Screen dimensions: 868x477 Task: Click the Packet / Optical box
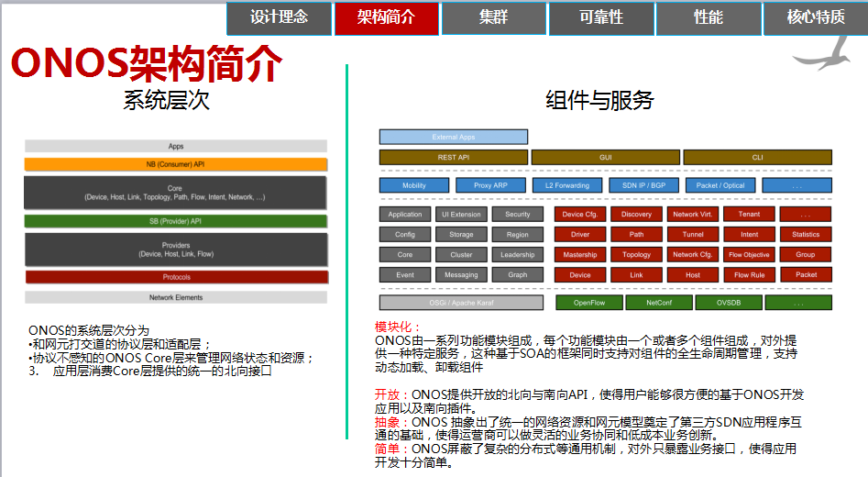pyautogui.click(x=720, y=185)
